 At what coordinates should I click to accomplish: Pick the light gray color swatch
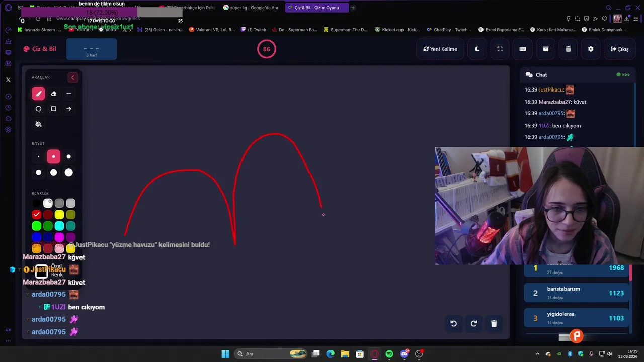(71, 203)
